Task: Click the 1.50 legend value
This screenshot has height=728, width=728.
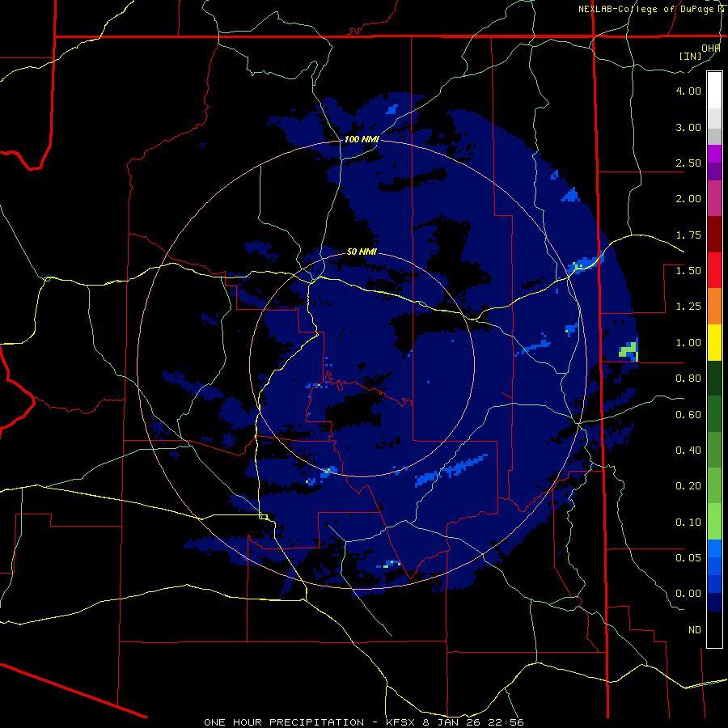Action: 688,271
